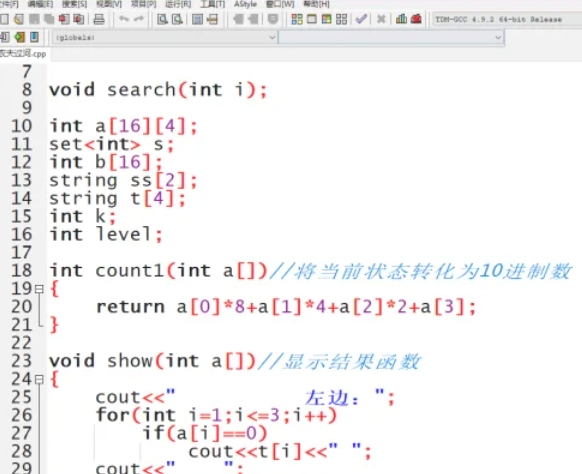Click line 11 'set<int> s;'
This screenshot has height=474, width=582.
112,144
